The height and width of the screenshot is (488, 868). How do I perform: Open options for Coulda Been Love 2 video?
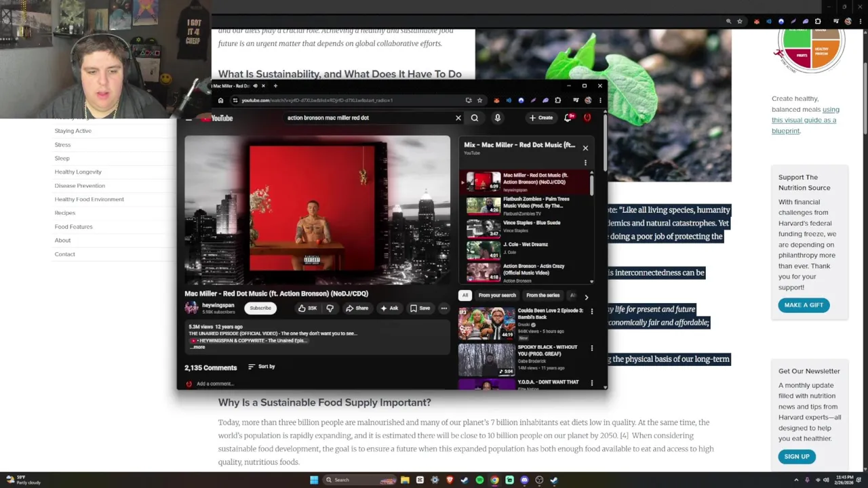coord(591,312)
